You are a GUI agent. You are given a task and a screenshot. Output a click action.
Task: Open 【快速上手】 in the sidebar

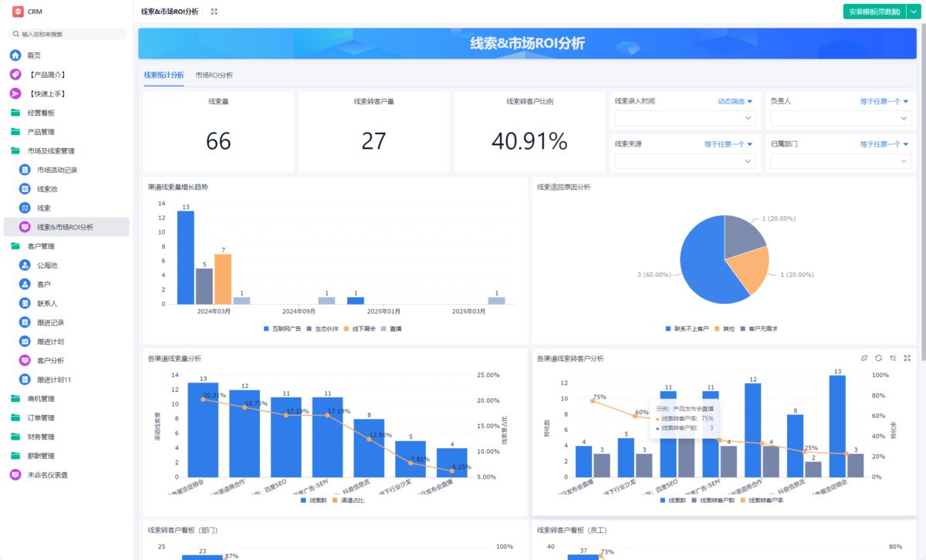click(x=47, y=93)
